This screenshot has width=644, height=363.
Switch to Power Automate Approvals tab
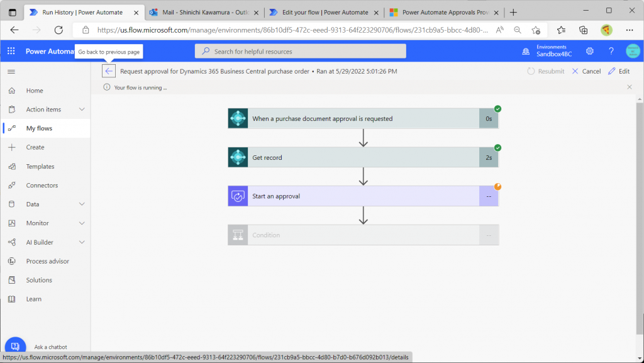coord(444,13)
